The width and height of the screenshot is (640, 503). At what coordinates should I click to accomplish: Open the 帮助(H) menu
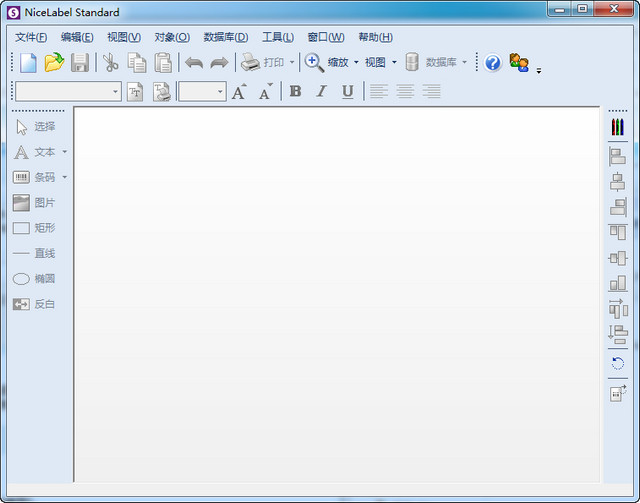click(376, 37)
